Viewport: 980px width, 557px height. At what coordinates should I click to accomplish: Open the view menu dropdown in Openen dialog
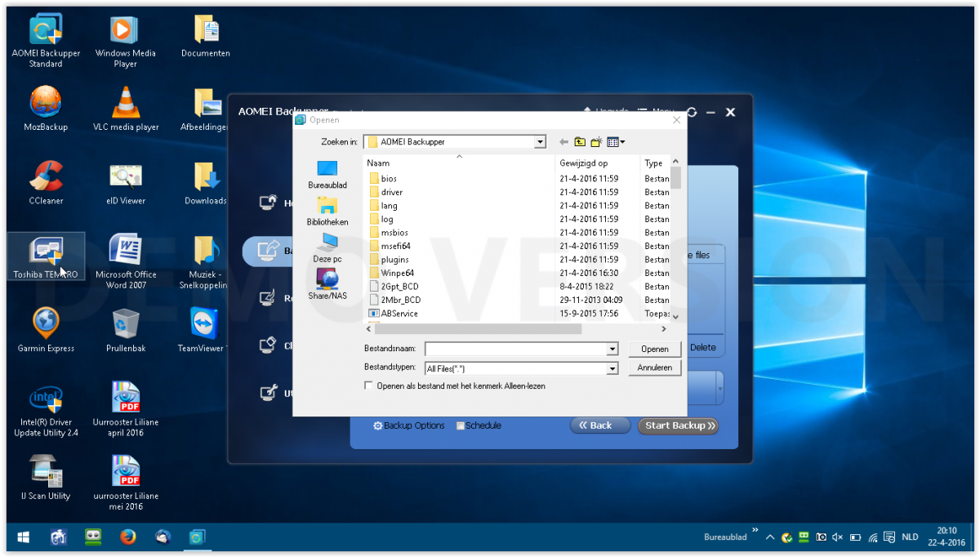(617, 142)
